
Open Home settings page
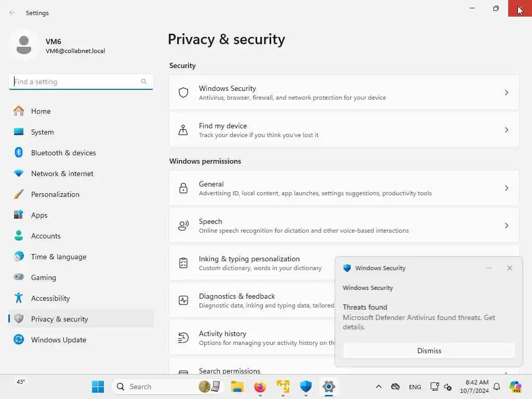click(x=81, y=111)
